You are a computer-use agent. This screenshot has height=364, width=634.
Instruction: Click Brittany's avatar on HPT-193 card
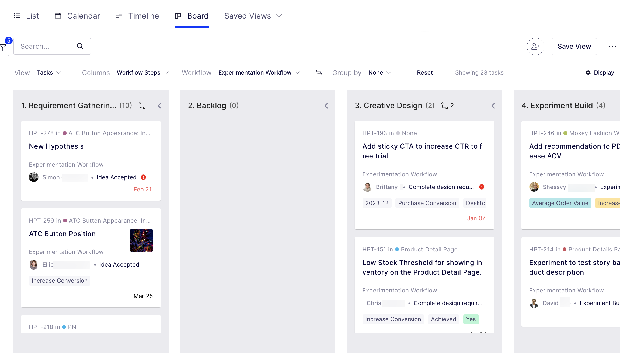pos(367,187)
